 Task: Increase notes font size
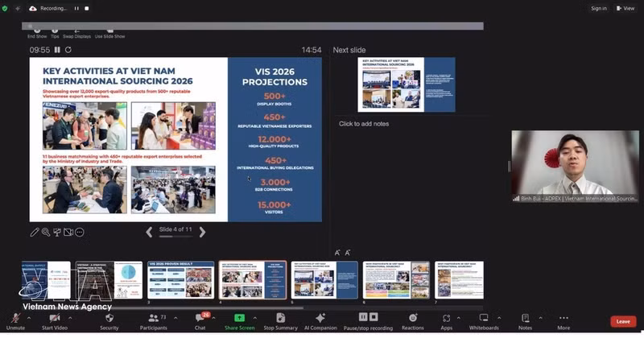tap(337, 253)
